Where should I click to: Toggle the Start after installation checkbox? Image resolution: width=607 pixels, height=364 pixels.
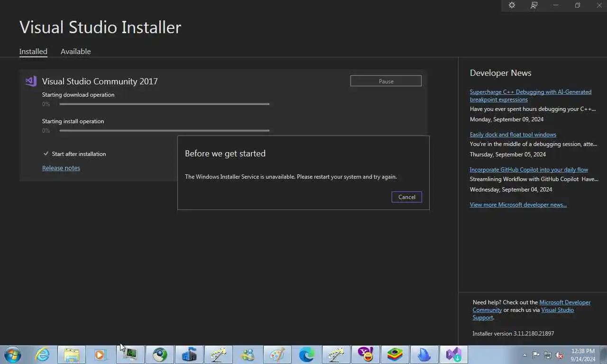(46, 154)
